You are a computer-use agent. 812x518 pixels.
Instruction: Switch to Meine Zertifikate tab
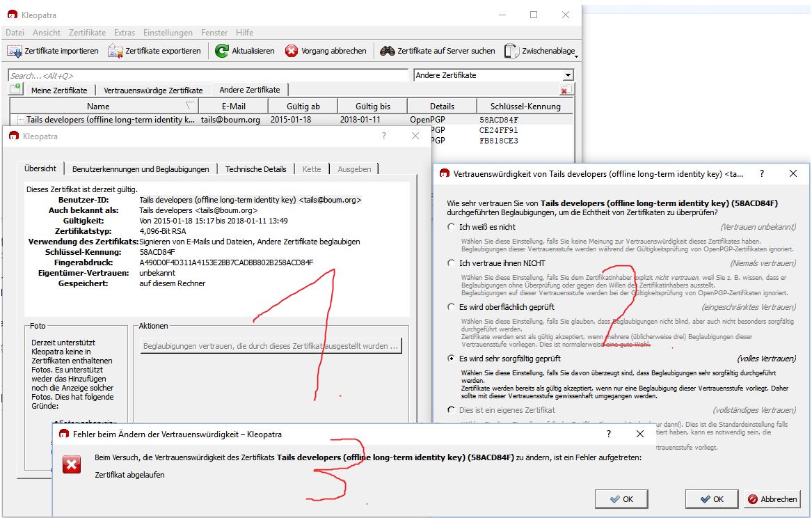click(x=59, y=90)
